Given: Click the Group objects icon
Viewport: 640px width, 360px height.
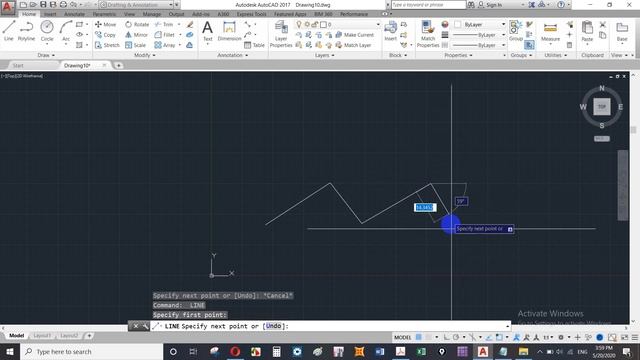Looking at the screenshot, I should (516, 31).
